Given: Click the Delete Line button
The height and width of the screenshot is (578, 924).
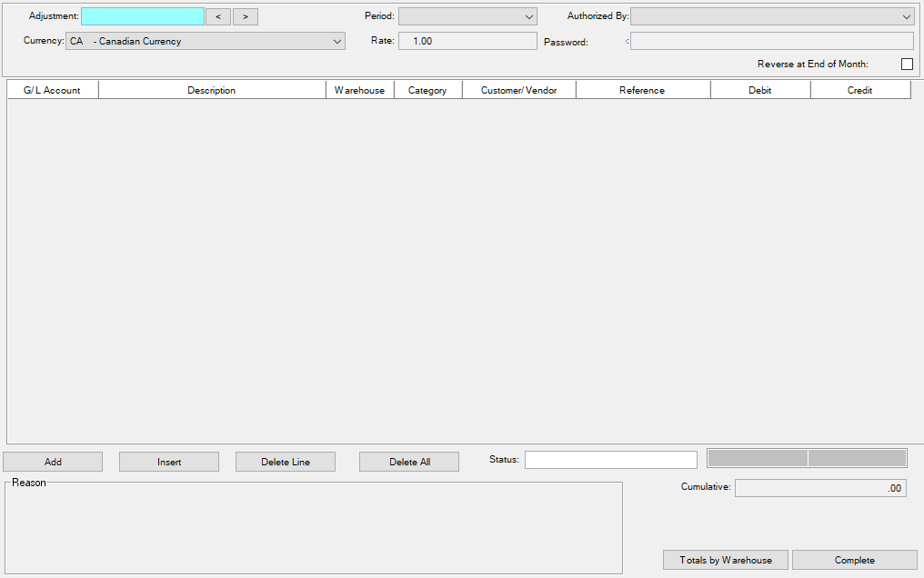Looking at the screenshot, I should pos(286,462).
